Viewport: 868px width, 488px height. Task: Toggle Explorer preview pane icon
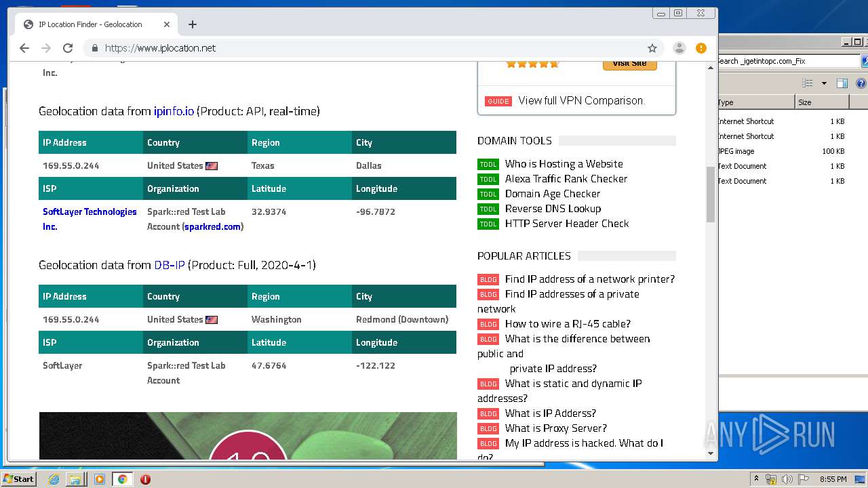[842, 83]
